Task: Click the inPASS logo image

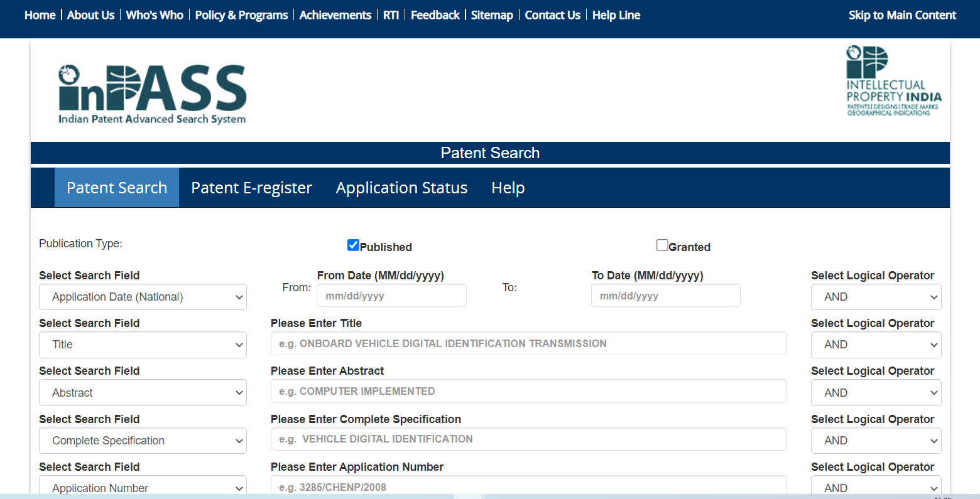Action: click(x=152, y=94)
